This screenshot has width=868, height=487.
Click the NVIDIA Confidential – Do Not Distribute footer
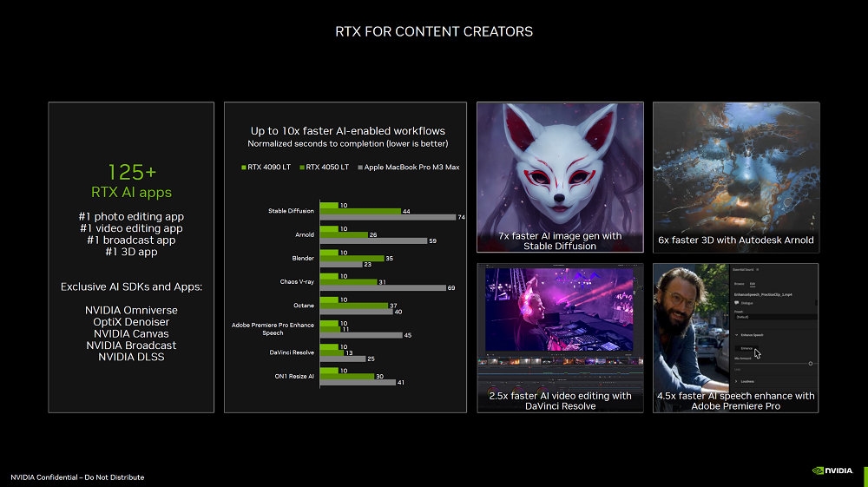pyautogui.click(x=77, y=477)
